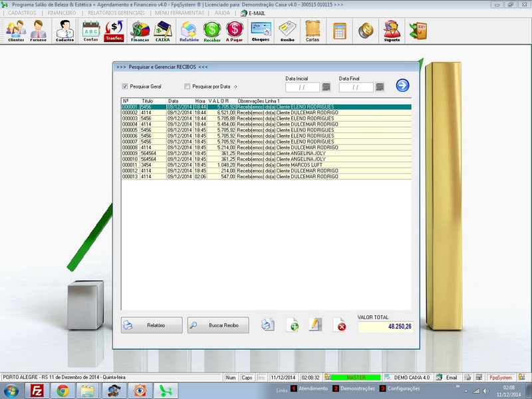532x399 pixels.
Task: Open calendar picker for Data Inicial
Action: click(x=326, y=87)
